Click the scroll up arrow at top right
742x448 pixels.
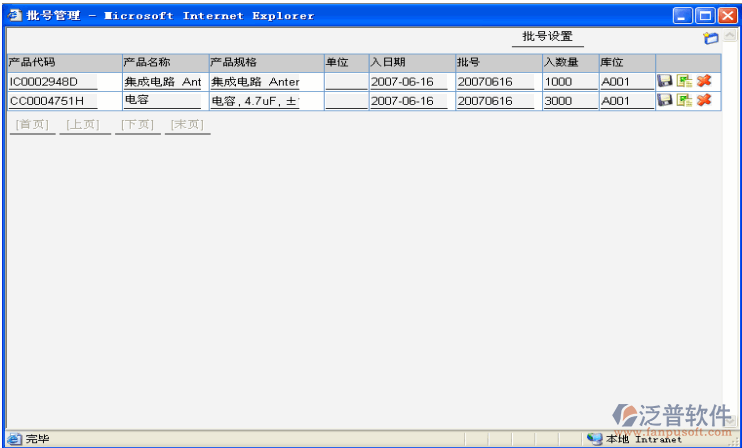(x=730, y=36)
